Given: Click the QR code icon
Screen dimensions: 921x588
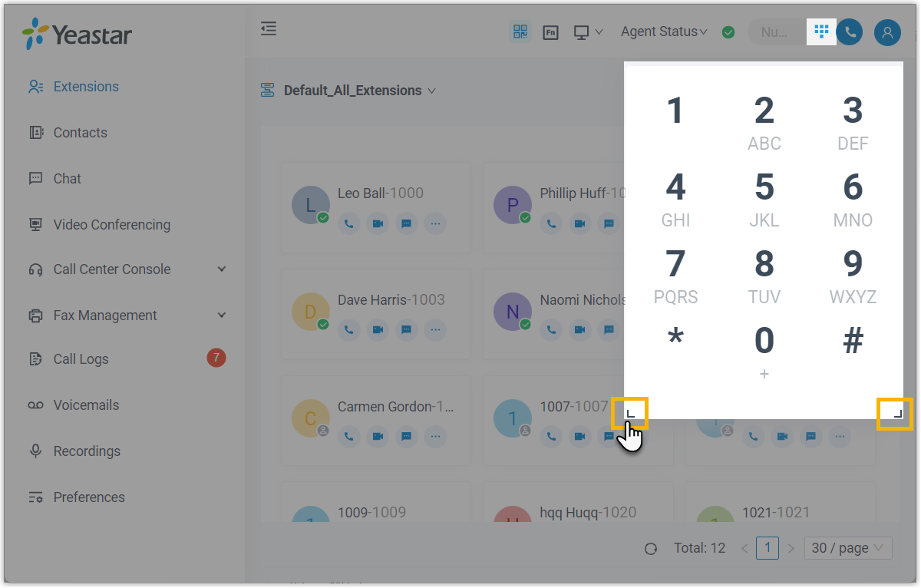Looking at the screenshot, I should [521, 32].
